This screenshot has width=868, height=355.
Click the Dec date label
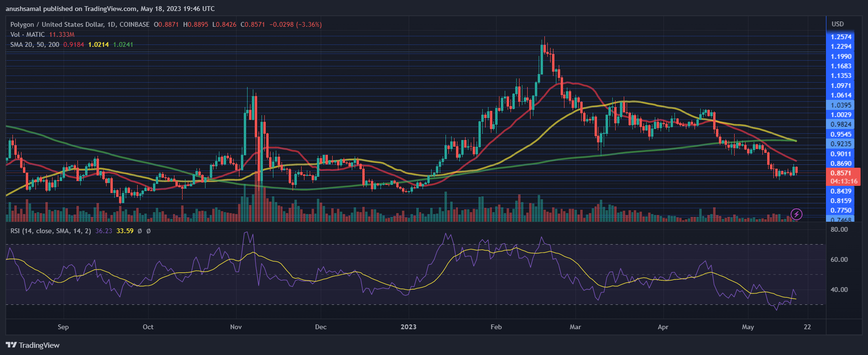[321, 327]
